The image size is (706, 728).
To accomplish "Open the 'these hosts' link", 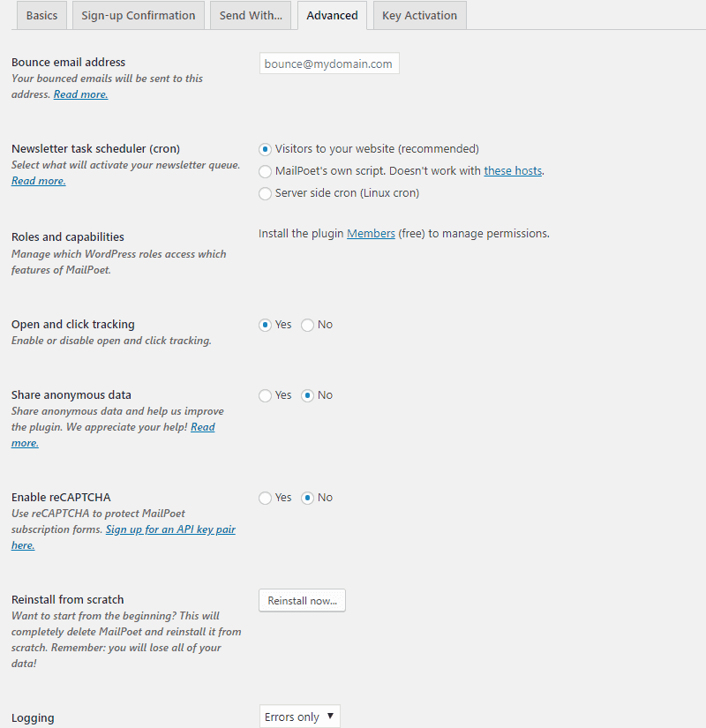I will click(513, 171).
